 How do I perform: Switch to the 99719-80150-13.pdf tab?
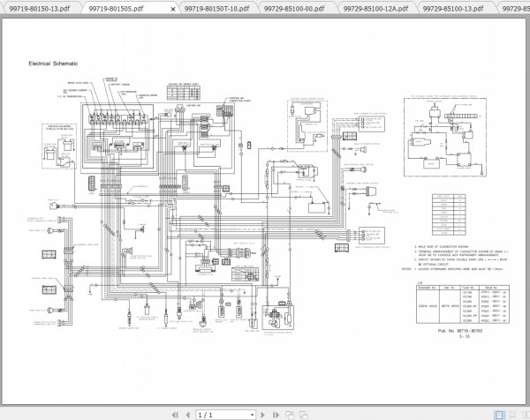click(x=40, y=9)
